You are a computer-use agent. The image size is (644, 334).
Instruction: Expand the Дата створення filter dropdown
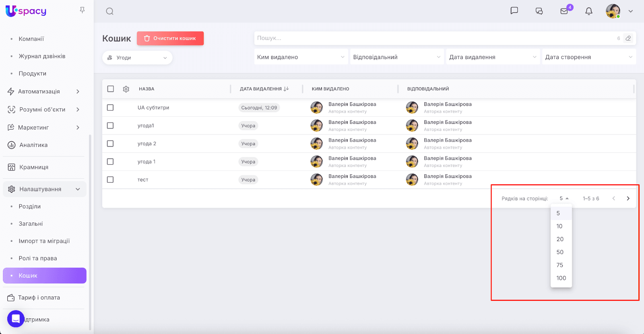pyautogui.click(x=588, y=57)
